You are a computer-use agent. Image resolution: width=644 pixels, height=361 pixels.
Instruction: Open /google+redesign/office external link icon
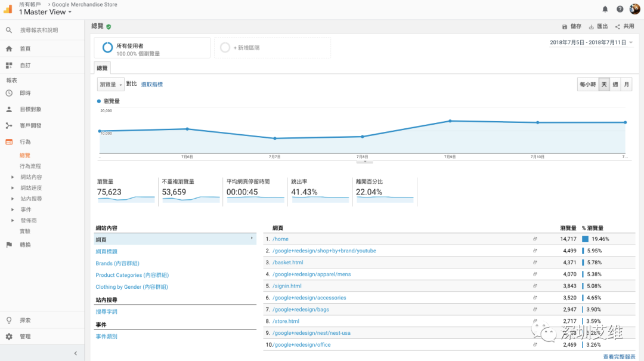535,344
